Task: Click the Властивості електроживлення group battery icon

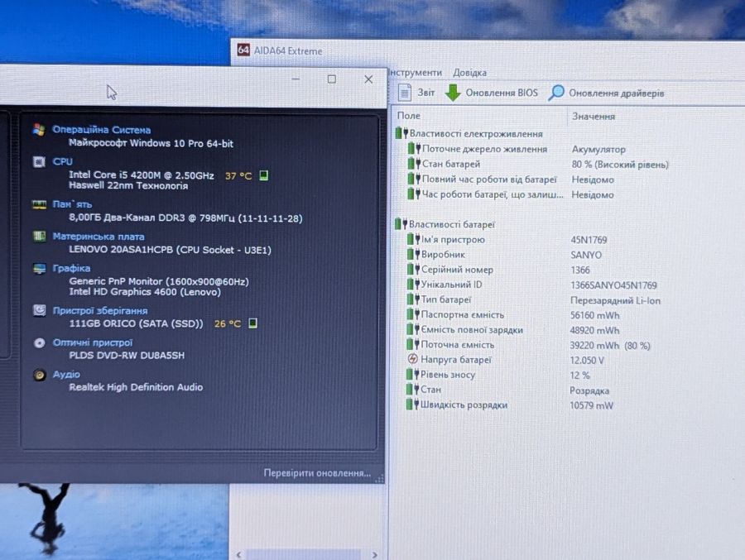Action: [401, 133]
